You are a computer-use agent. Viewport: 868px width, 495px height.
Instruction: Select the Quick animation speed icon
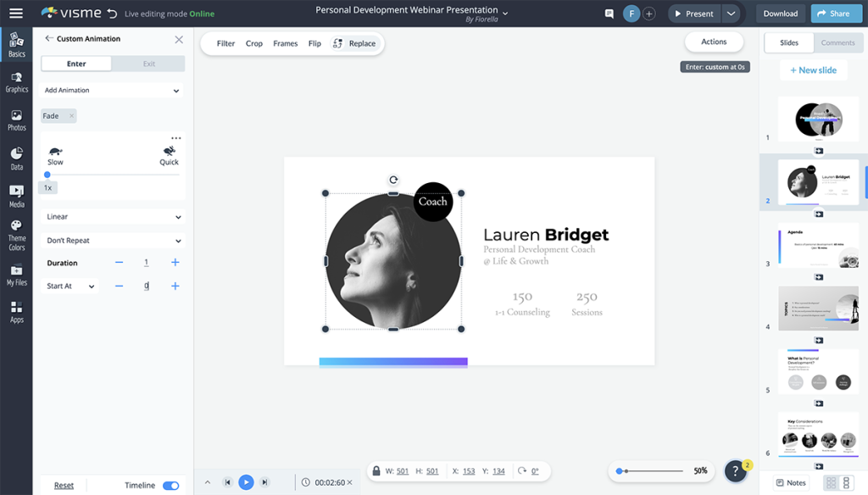coord(169,153)
